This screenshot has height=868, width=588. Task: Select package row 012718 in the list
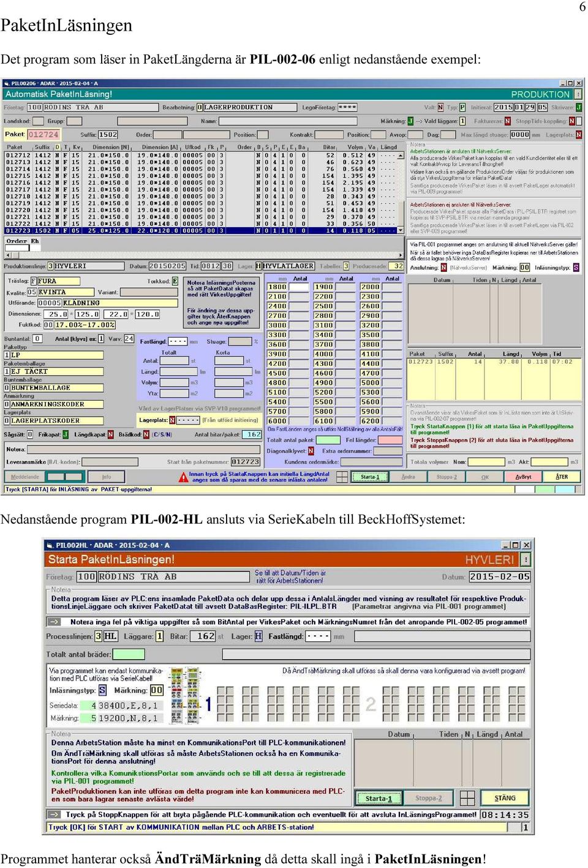point(202,197)
